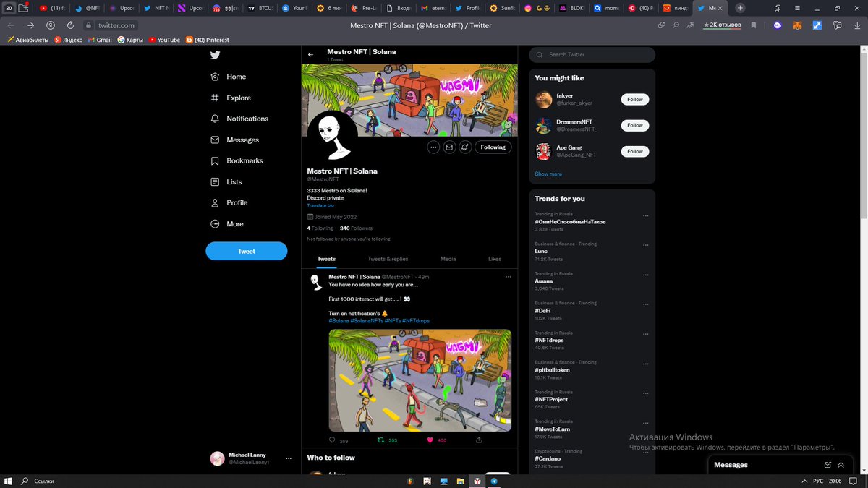Bookmark this page via toolbar icon
The width and height of the screenshot is (868, 488).
[753, 25]
